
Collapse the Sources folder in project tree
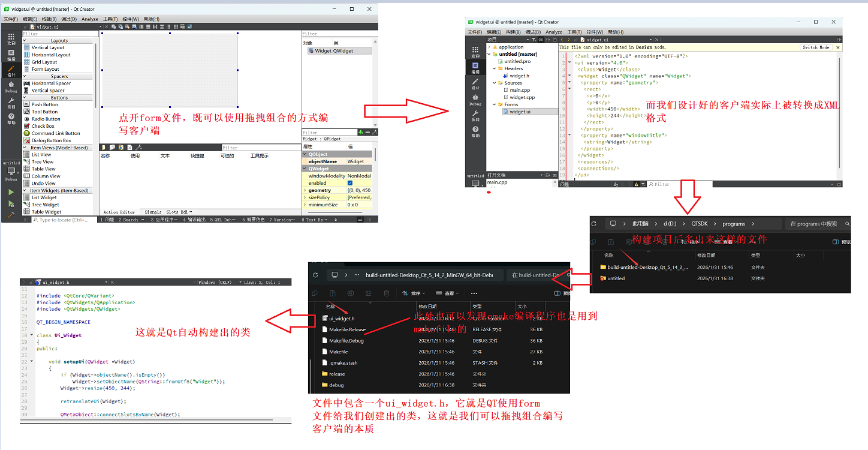pos(495,83)
